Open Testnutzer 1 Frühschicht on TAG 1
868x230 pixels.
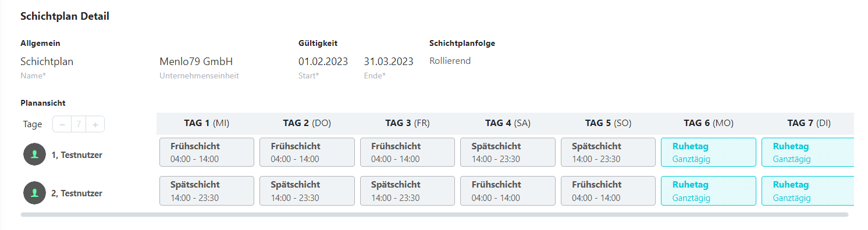[x=207, y=152]
